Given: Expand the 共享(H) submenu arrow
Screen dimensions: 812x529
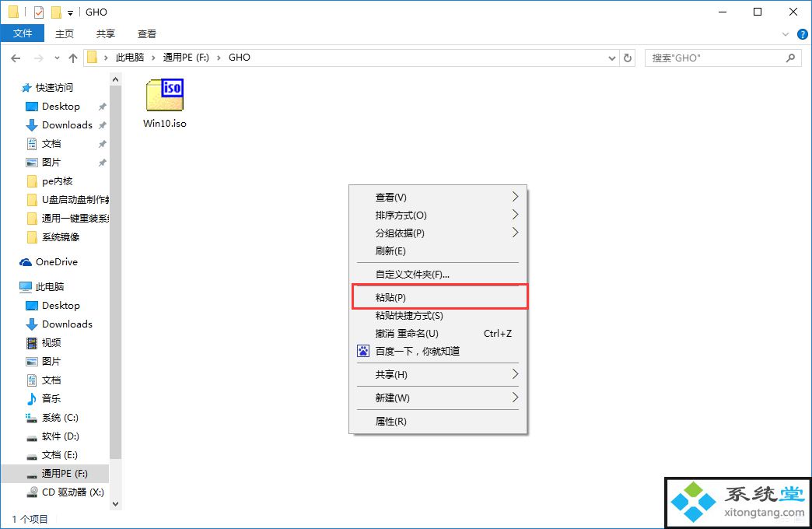Looking at the screenshot, I should coord(515,374).
